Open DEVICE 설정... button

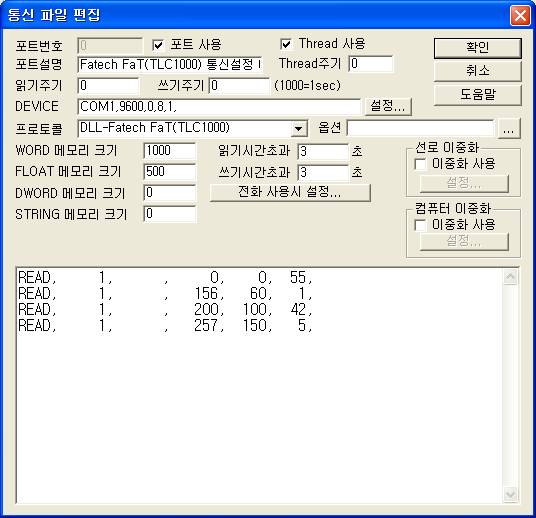(388, 106)
